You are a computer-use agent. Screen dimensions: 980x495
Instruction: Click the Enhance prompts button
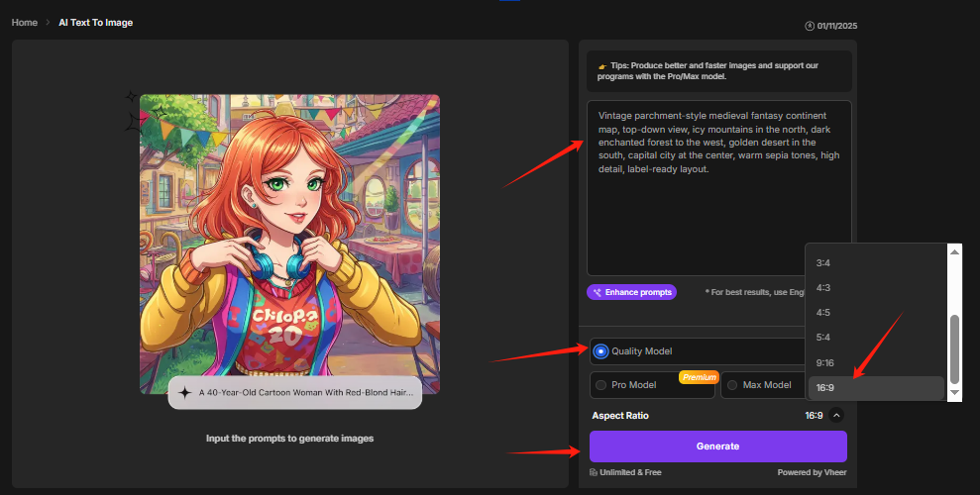631,292
